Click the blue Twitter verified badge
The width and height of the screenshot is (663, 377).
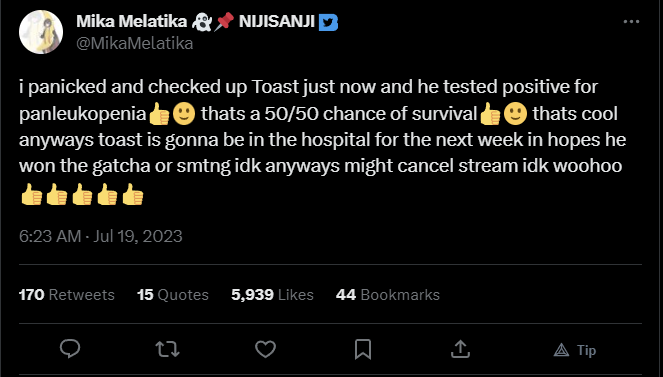[328, 22]
